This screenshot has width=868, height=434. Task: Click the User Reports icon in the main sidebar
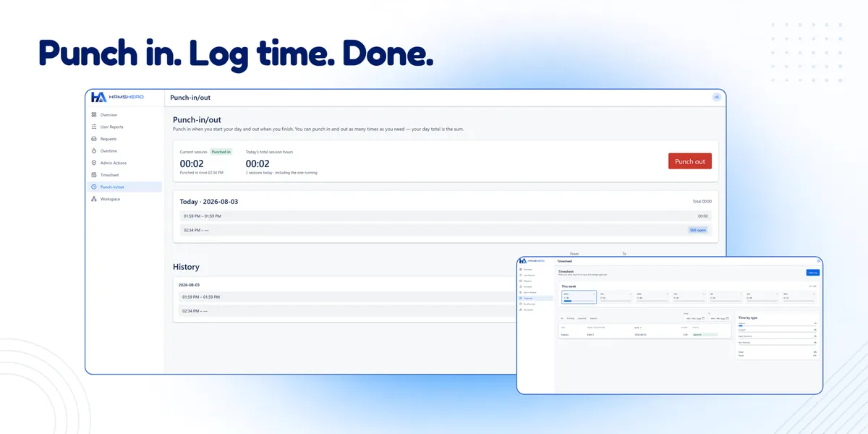click(x=94, y=127)
